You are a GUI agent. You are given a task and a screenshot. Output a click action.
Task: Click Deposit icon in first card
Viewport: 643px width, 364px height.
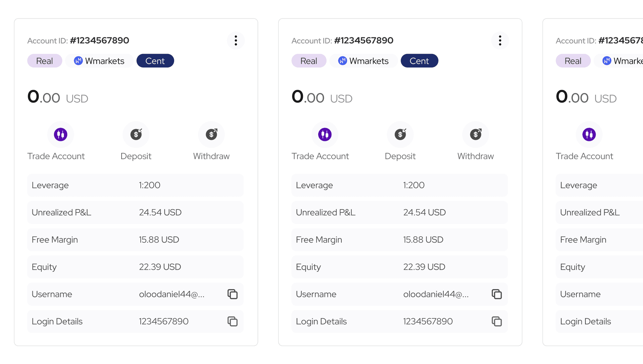point(136,134)
